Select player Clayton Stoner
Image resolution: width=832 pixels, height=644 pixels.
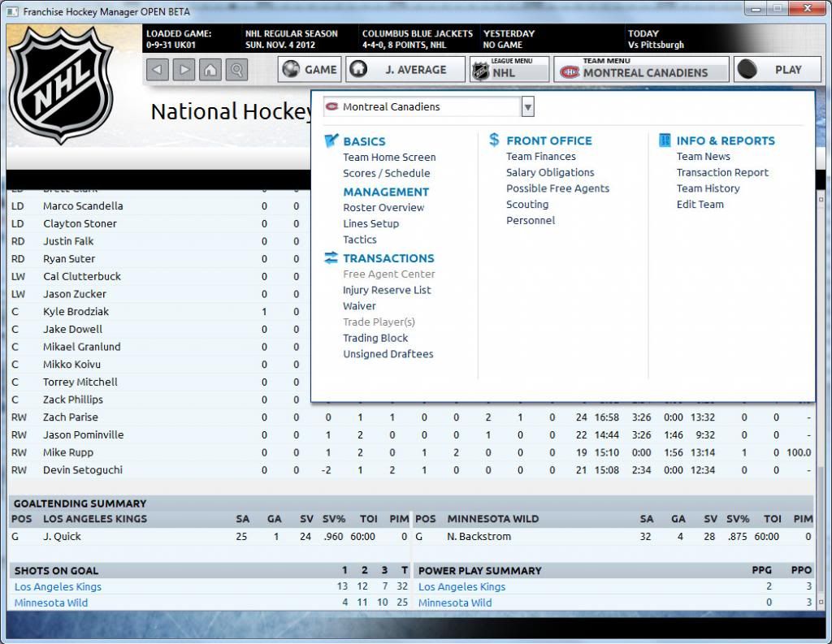80,224
